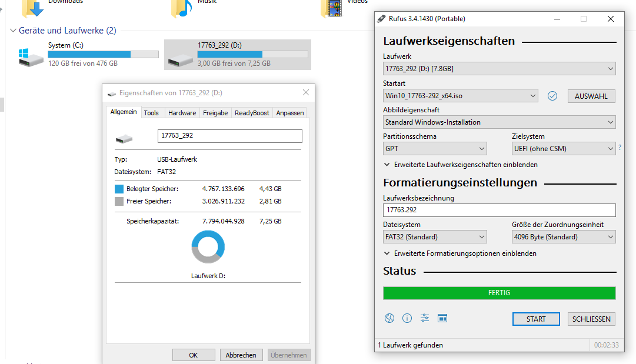Click the Speicherkapazität value 7.794.044.928
This screenshot has height=364, width=636.
pyautogui.click(x=224, y=221)
